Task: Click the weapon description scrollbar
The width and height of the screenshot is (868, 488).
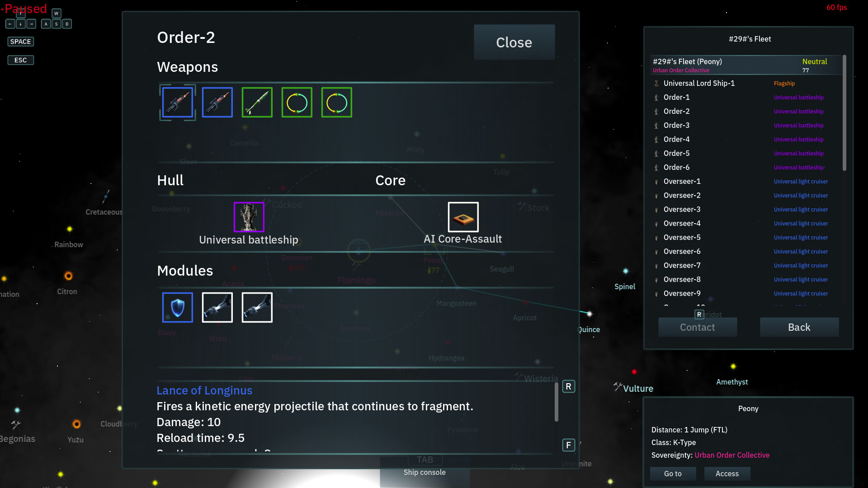Action: coord(557,402)
